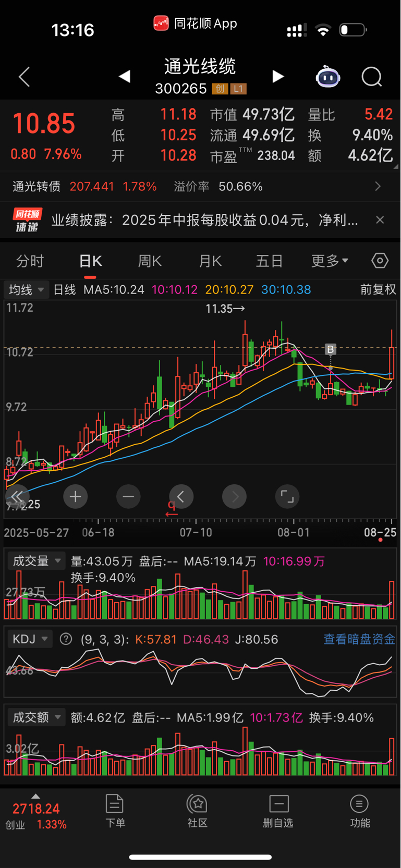The width and height of the screenshot is (401, 868).
Task: Tap the 08-25 date label on chart axis
Action: (380, 532)
